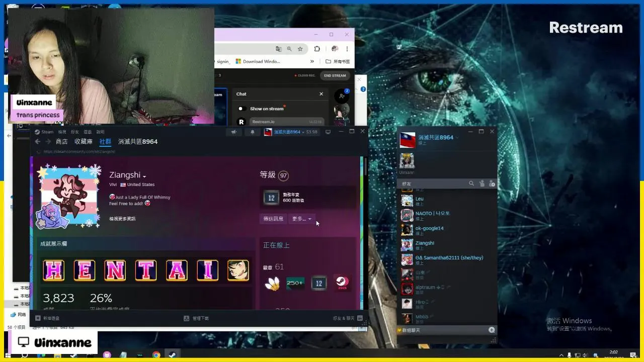The image size is (644, 362).
Task: Click 管理下載 (Manage downloads)
Action: pyautogui.click(x=196, y=318)
